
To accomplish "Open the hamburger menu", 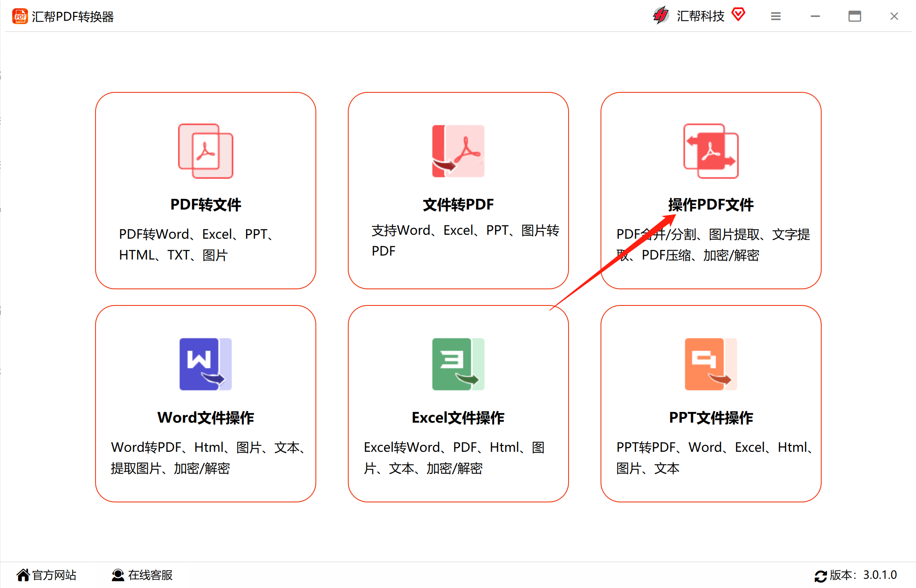I will (775, 16).
